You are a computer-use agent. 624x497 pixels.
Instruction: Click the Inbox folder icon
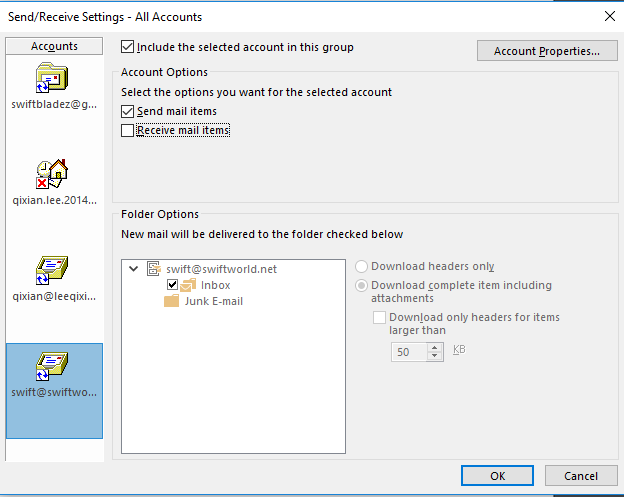coord(188,285)
